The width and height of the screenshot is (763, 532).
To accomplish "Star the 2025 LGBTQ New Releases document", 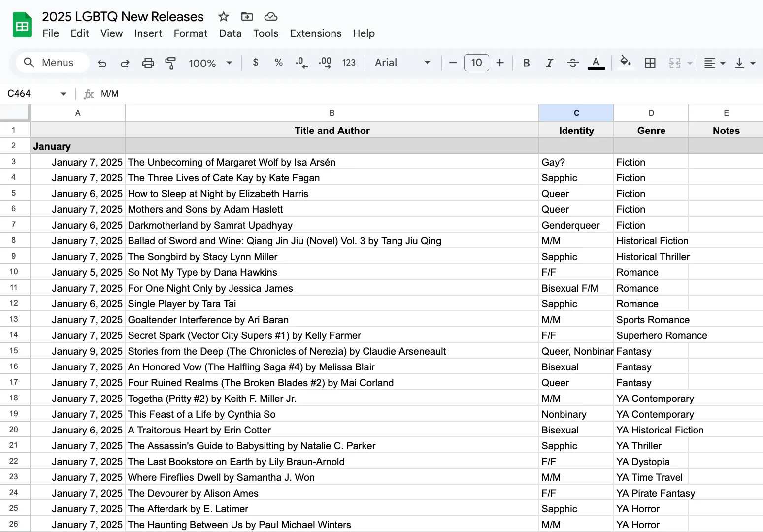I will pyautogui.click(x=224, y=17).
